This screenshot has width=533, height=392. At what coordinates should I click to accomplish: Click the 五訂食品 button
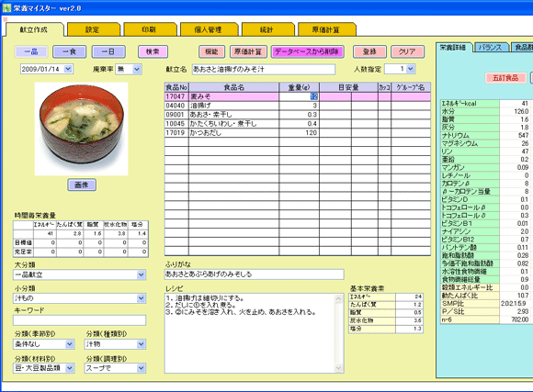tap(505, 78)
